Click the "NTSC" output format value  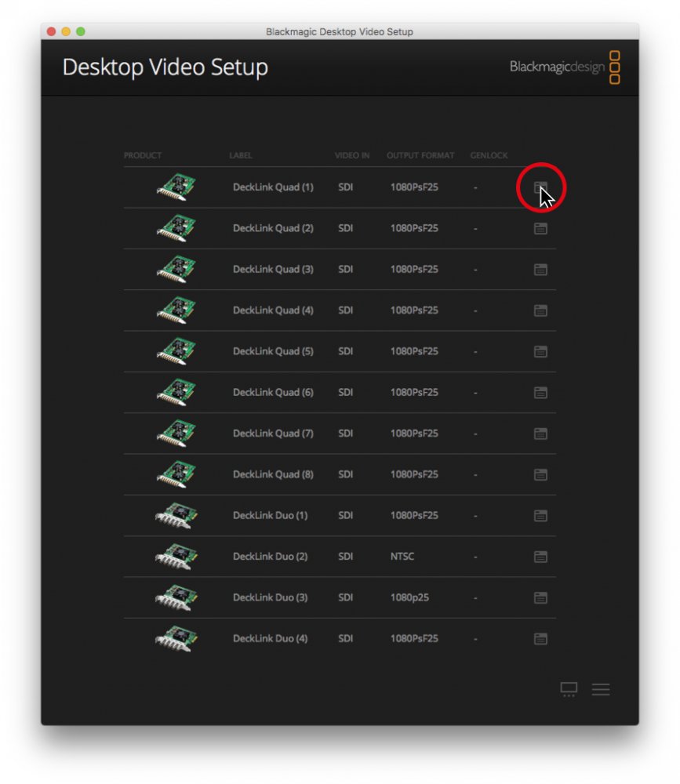click(402, 556)
